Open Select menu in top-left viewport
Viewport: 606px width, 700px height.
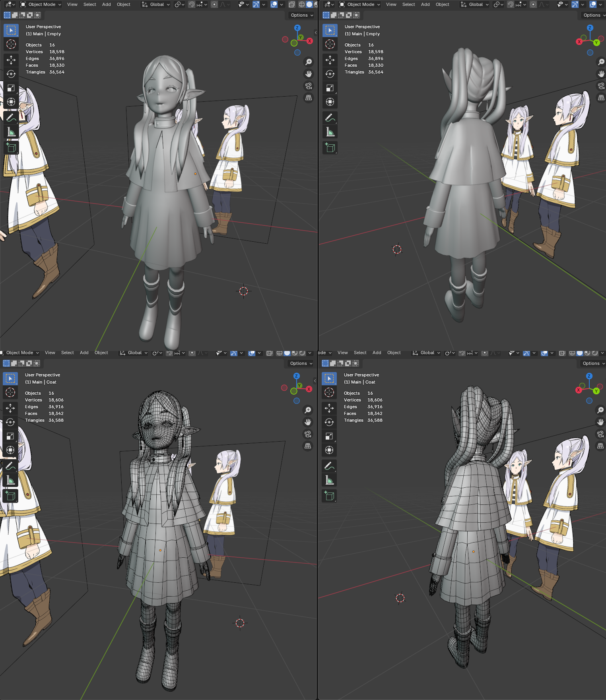pos(90,4)
